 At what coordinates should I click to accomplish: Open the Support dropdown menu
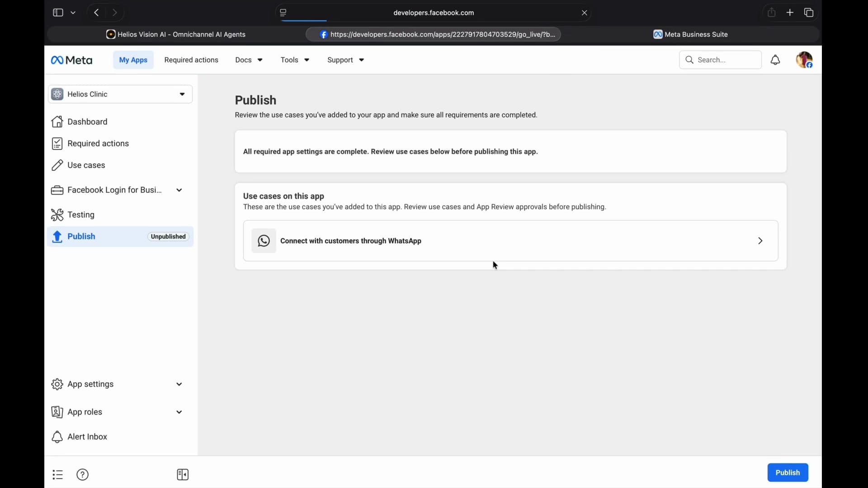(x=346, y=60)
